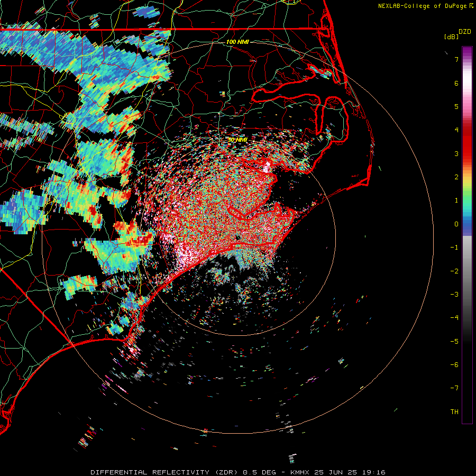476x476 pixels.
Task: Click the 6 value on color scale
Action: [456, 83]
